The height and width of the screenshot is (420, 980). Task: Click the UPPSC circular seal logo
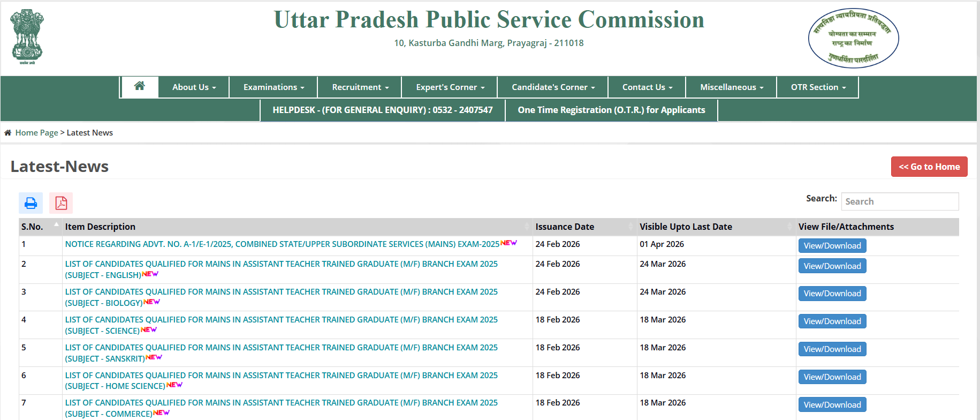853,38
